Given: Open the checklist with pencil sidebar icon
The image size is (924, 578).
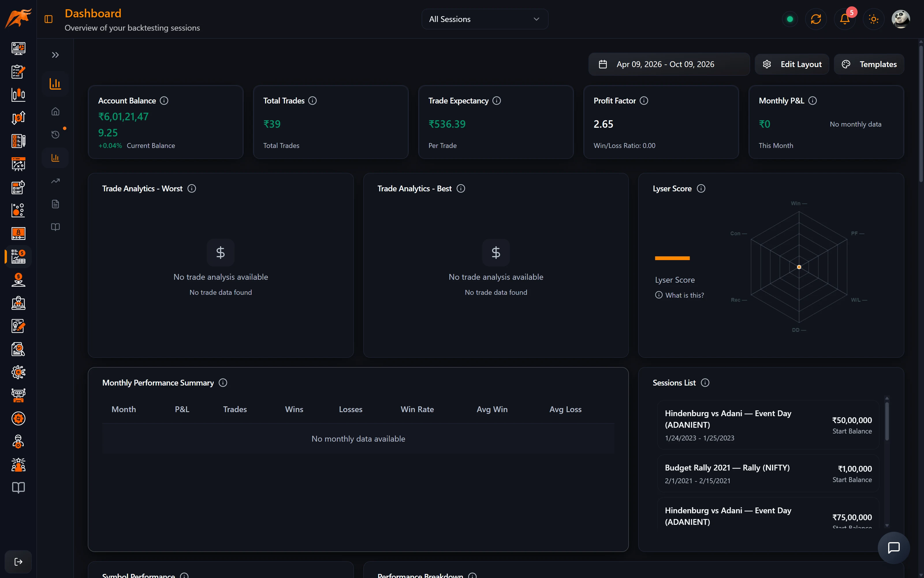Looking at the screenshot, I should coord(18,141).
